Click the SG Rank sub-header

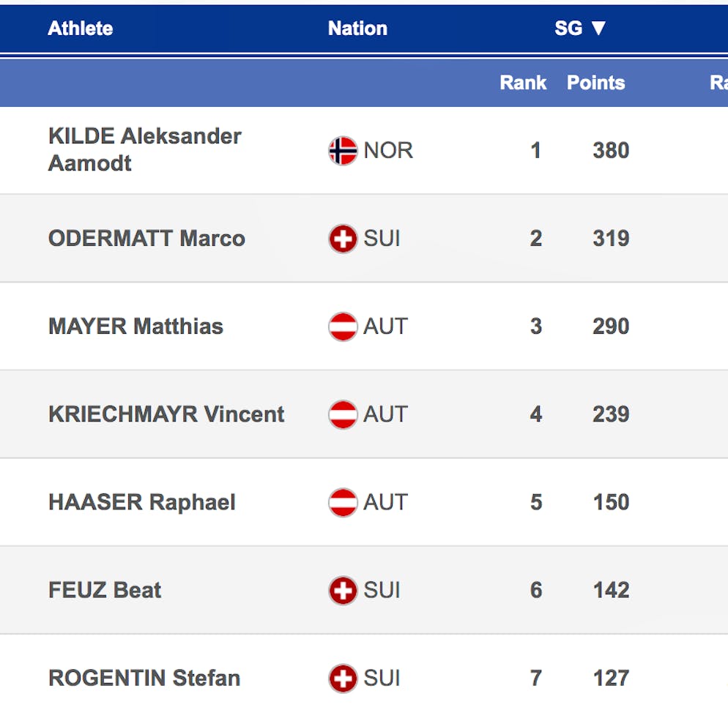[x=523, y=83]
